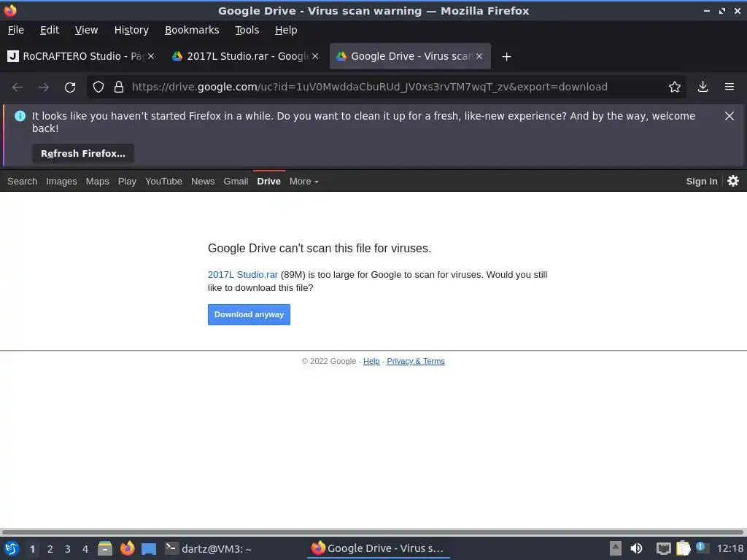This screenshot has width=747, height=560.
Task: Open the Downloads panel icon
Action: point(703,87)
